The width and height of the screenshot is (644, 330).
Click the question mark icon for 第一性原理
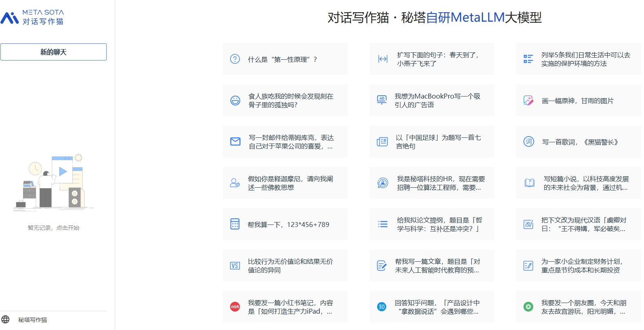tap(235, 59)
